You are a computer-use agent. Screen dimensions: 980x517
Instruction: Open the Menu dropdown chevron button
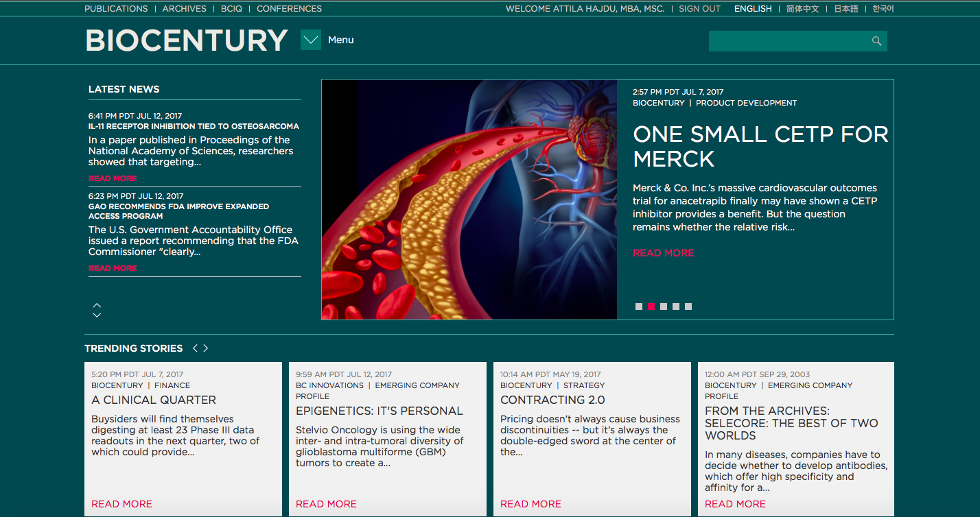[x=311, y=40]
